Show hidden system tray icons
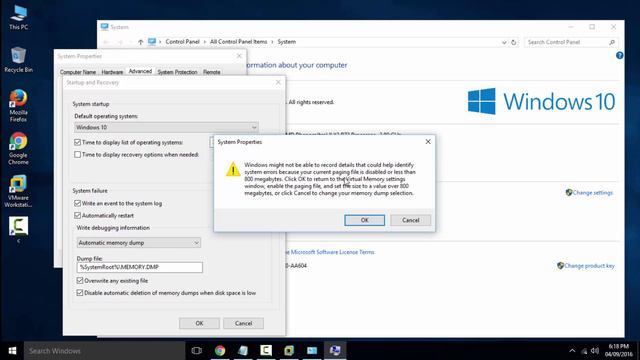Viewport: 640px width, 360px height. click(572, 351)
